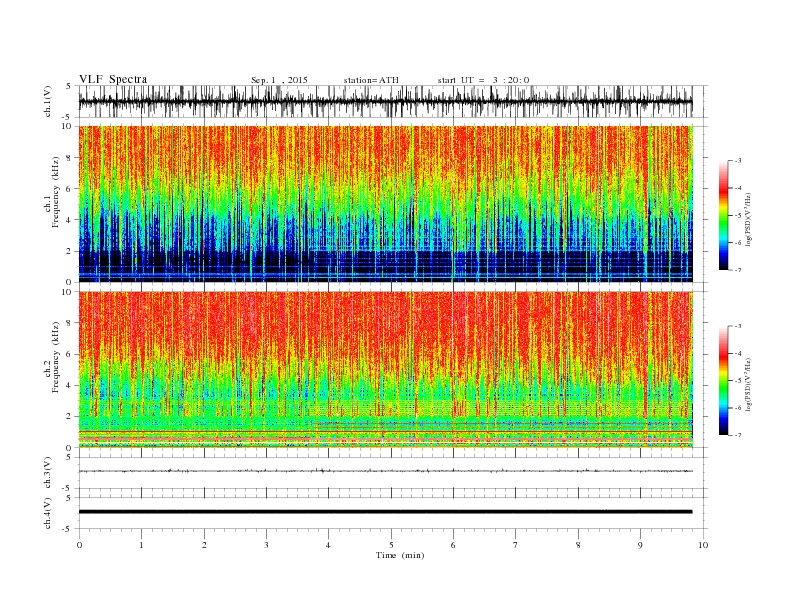
Task: Click inside the ch.1 spectrogram panel
Action: [x=385, y=204]
